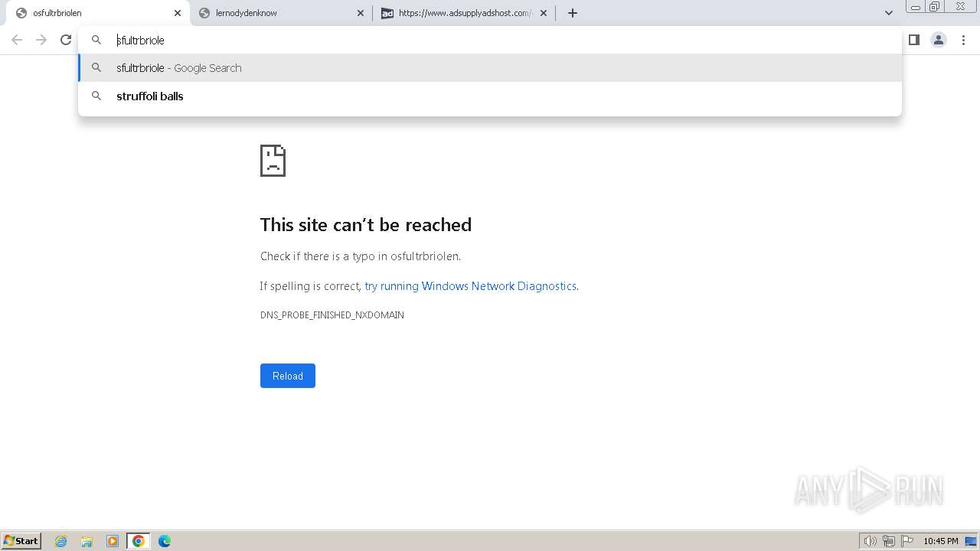Viewport: 980px width, 551px height.
Task: Launch Internet Explorer from taskbar
Action: pos(61,541)
